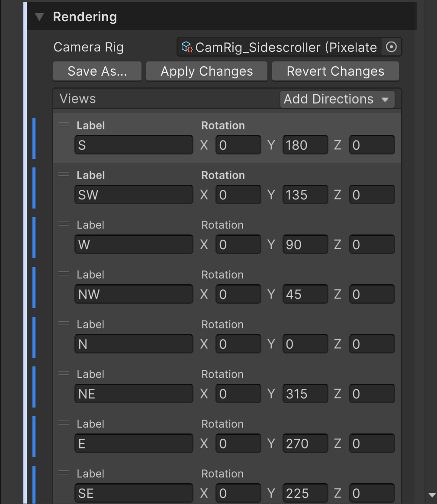Click Rotation Y field showing 90
Image resolution: width=437 pixels, height=504 pixels.
click(x=305, y=244)
